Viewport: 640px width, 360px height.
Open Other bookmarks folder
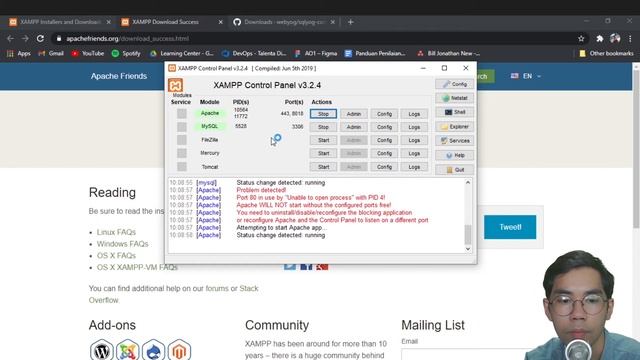click(606, 53)
